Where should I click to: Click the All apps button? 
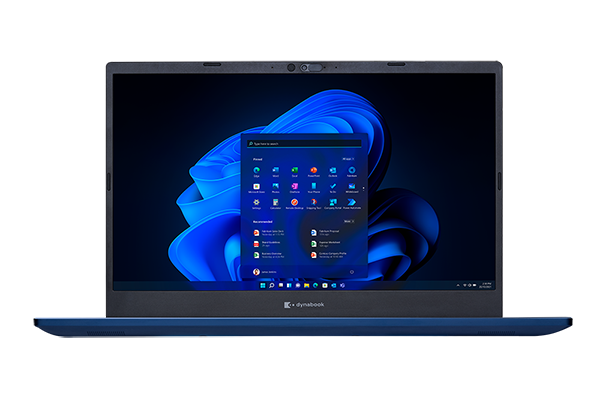pyautogui.click(x=348, y=159)
